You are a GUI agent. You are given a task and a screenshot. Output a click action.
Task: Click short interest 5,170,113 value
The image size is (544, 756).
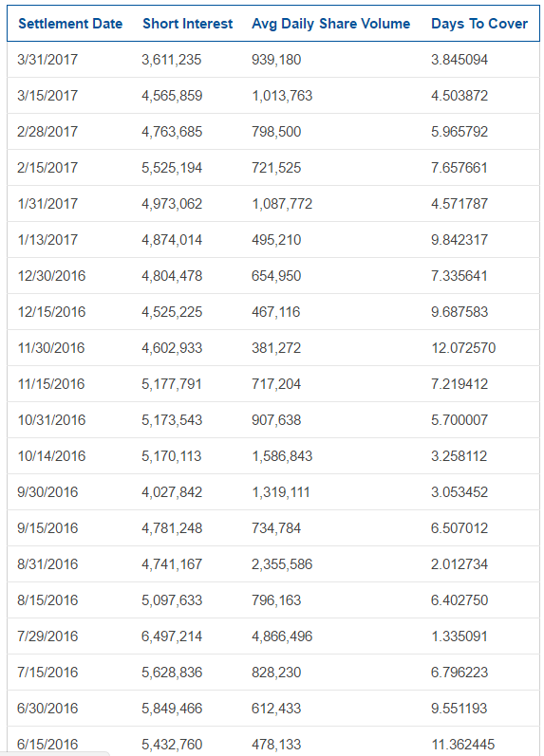pos(171,456)
